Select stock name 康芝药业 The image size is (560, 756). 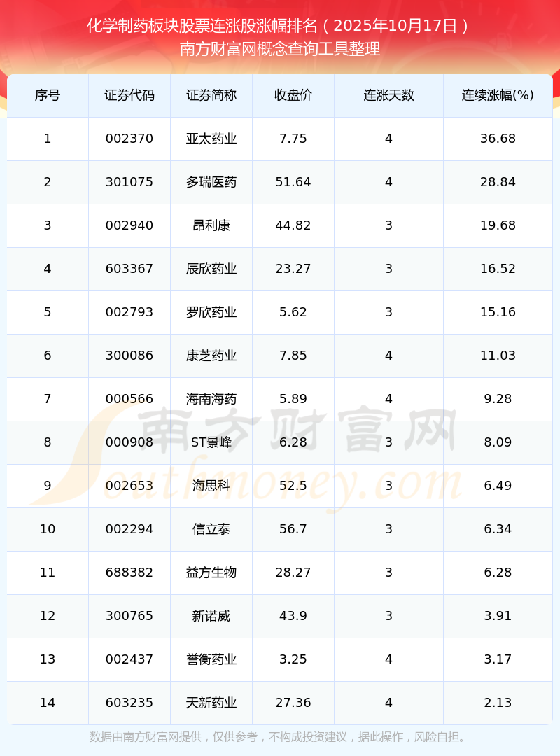pyautogui.click(x=211, y=356)
